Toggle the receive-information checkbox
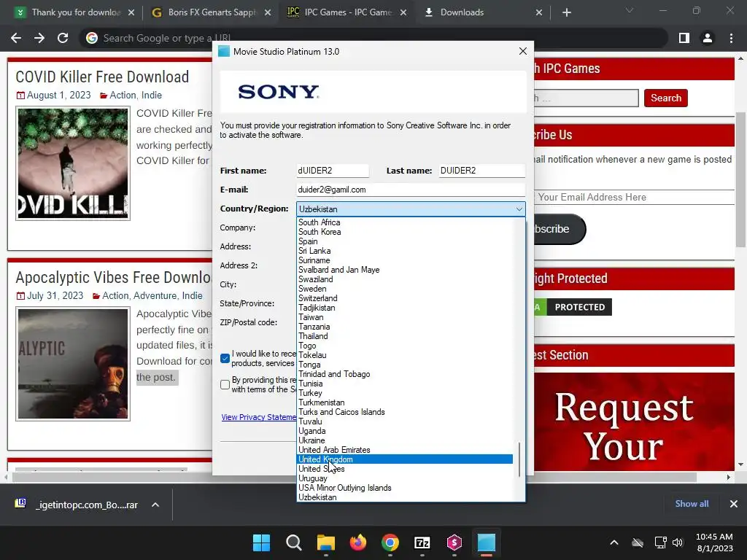The width and height of the screenshot is (747, 560). (225, 358)
